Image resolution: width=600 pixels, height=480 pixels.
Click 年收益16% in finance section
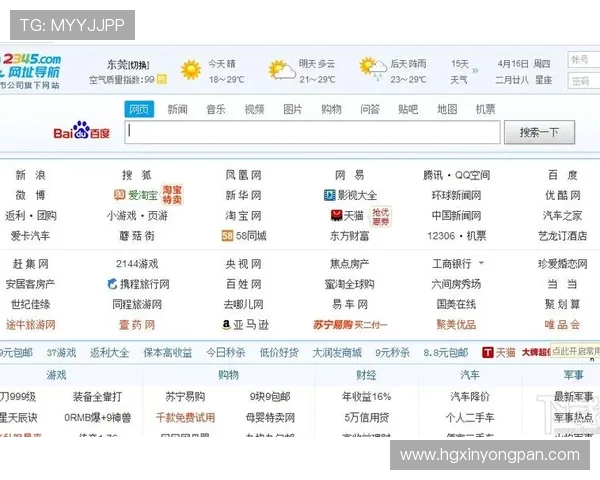click(x=367, y=397)
